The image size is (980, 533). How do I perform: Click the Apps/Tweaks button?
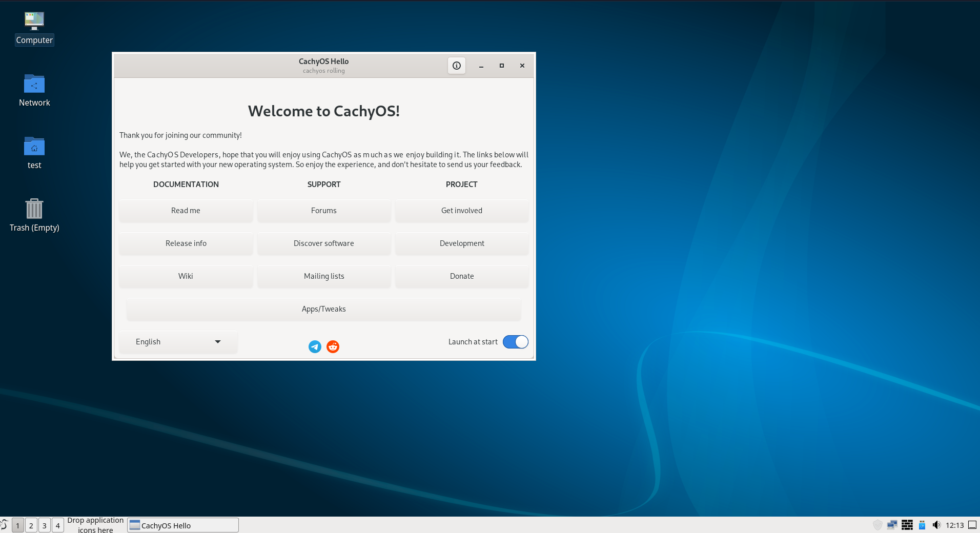click(x=323, y=309)
